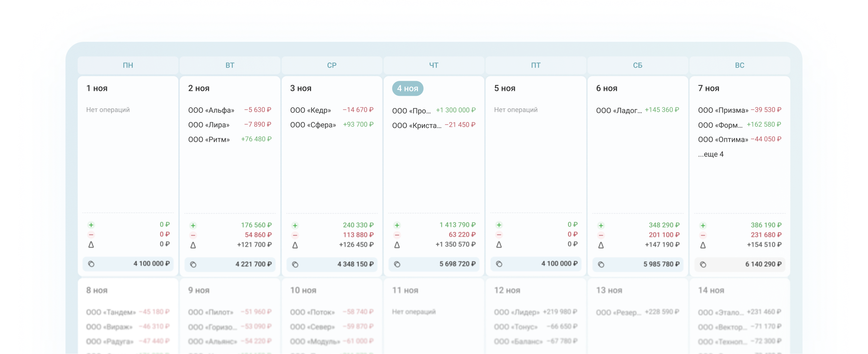This screenshot has height=354, width=868.
Task: Open the 8 ноя day
Action: (x=97, y=290)
